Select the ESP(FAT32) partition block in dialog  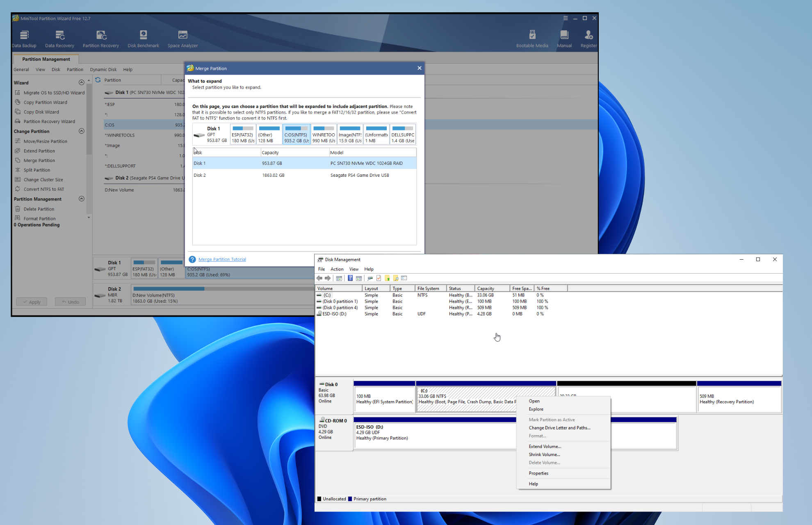pyautogui.click(x=243, y=134)
